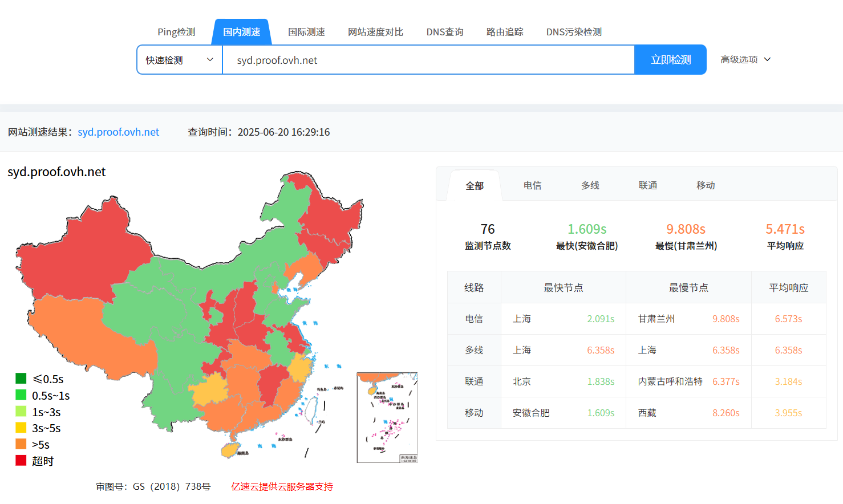Open the Ping检测 tab
Image resolution: width=843 pixels, height=504 pixels.
pyautogui.click(x=176, y=32)
